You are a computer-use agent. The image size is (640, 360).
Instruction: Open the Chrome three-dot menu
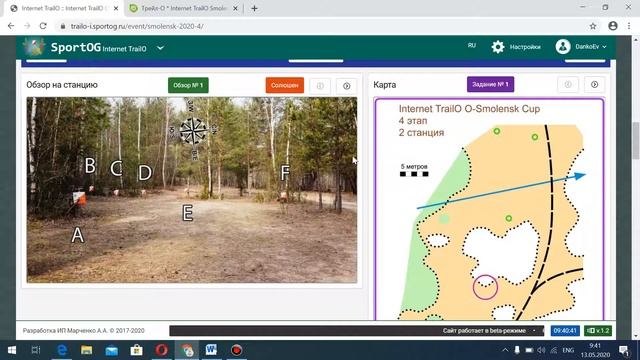[x=629, y=26]
